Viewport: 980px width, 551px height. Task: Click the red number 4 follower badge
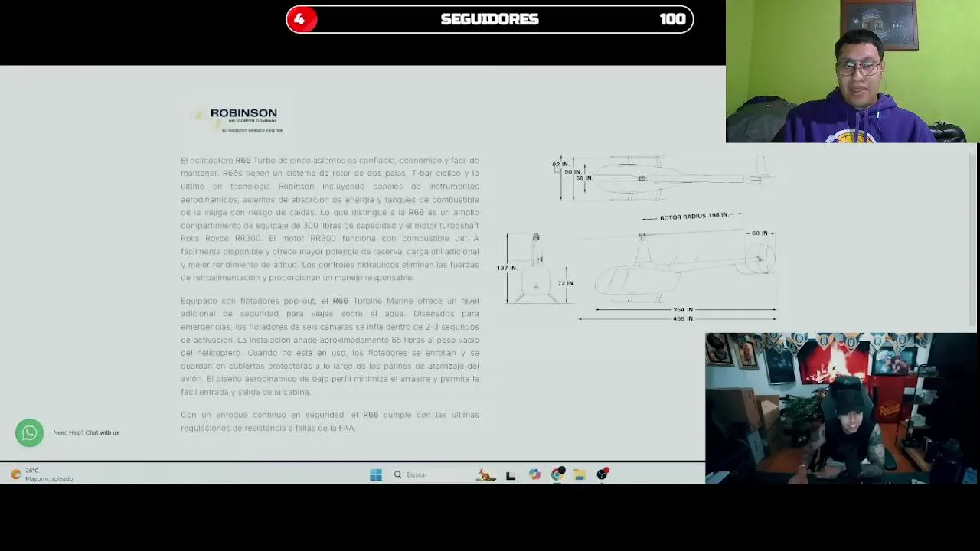(x=299, y=19)
